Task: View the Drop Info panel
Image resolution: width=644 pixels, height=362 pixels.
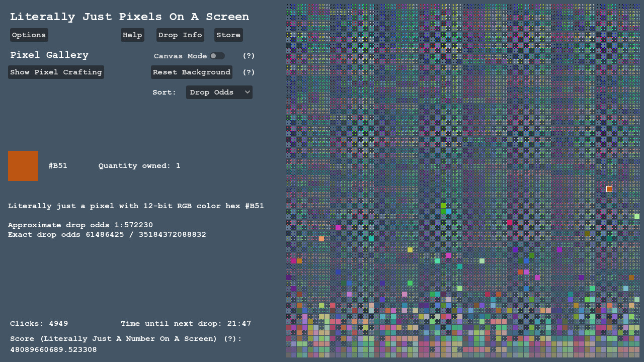Action: point(180,35)
